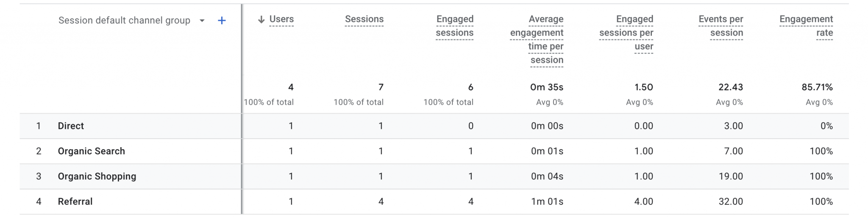
Task: Click the blue plus add dimension icon
Action: 222,20
